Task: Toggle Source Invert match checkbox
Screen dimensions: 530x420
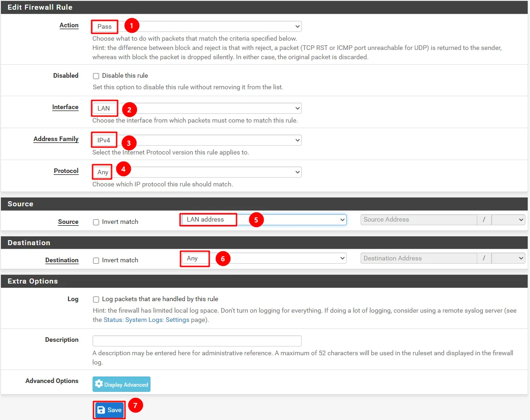Action: coord(96,222)
